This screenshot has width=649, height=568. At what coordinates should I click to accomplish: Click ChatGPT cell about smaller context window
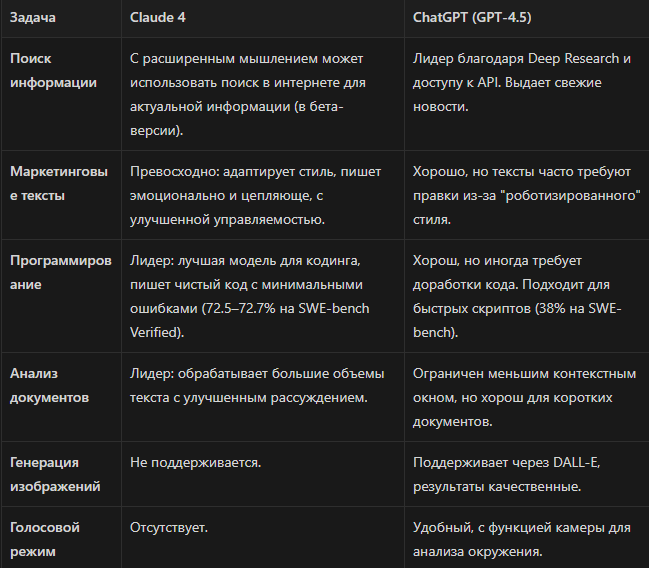524,397
